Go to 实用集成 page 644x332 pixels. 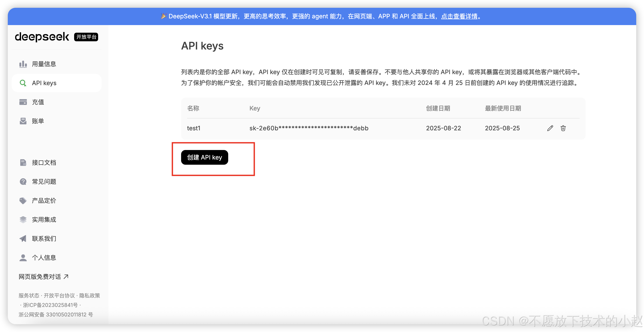[56, 220]
